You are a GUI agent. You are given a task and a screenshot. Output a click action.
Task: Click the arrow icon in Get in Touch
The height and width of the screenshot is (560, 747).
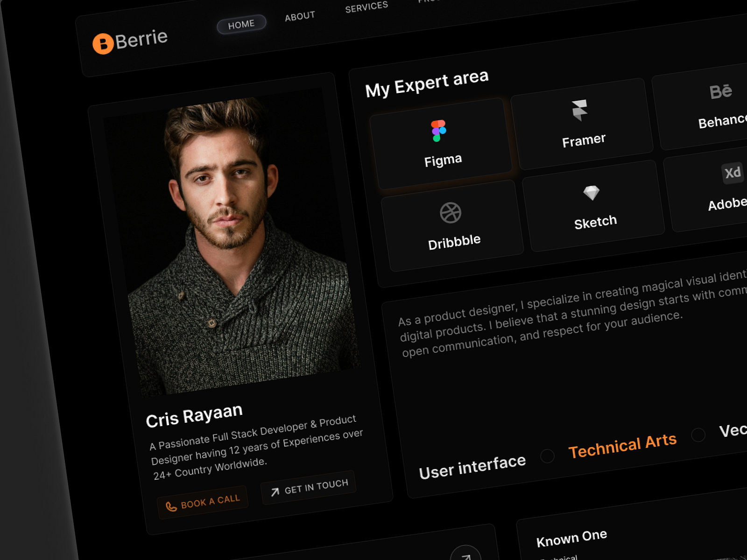click(275, 491)
